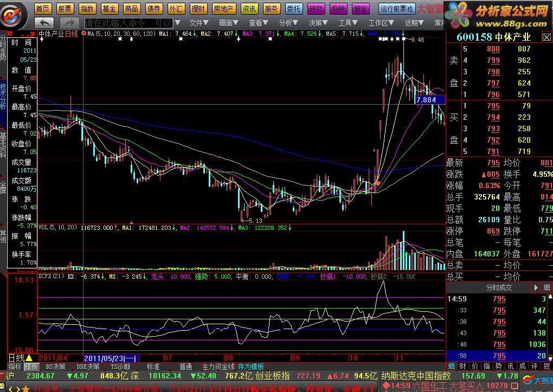Open the 工作区 menu
The image size is (553, 392).
pyautogui.click(x=381, y=23)
